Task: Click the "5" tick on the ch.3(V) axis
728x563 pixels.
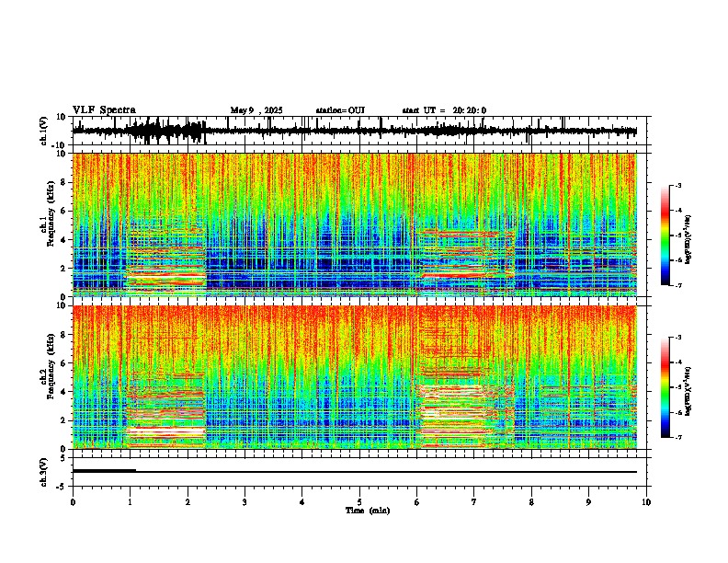Action: tap(63, 458)
